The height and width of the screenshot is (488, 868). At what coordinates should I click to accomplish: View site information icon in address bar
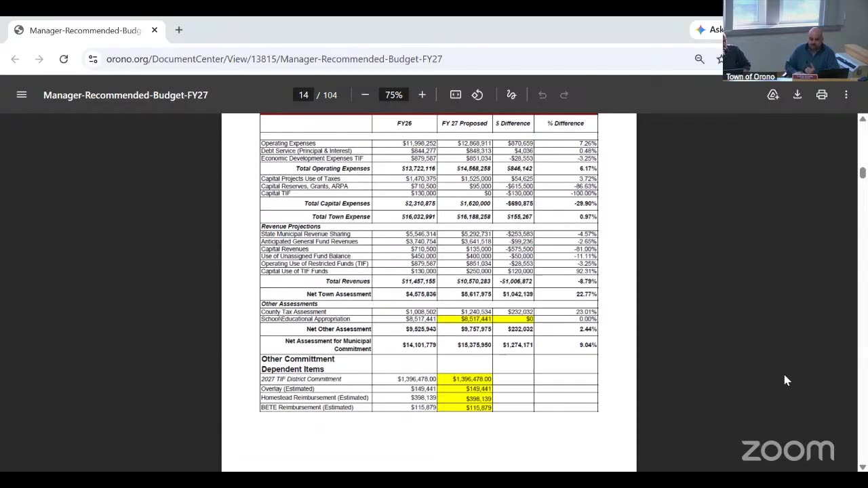(x=93, y=59)
